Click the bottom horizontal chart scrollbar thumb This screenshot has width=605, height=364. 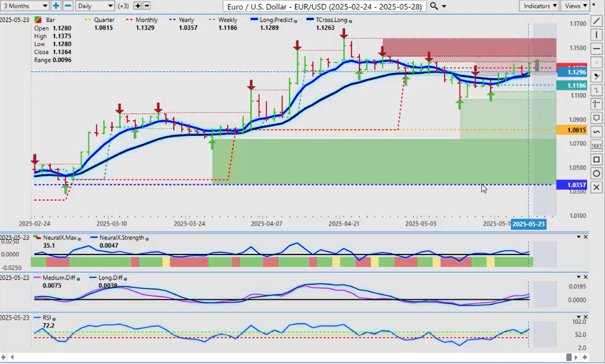568,357
